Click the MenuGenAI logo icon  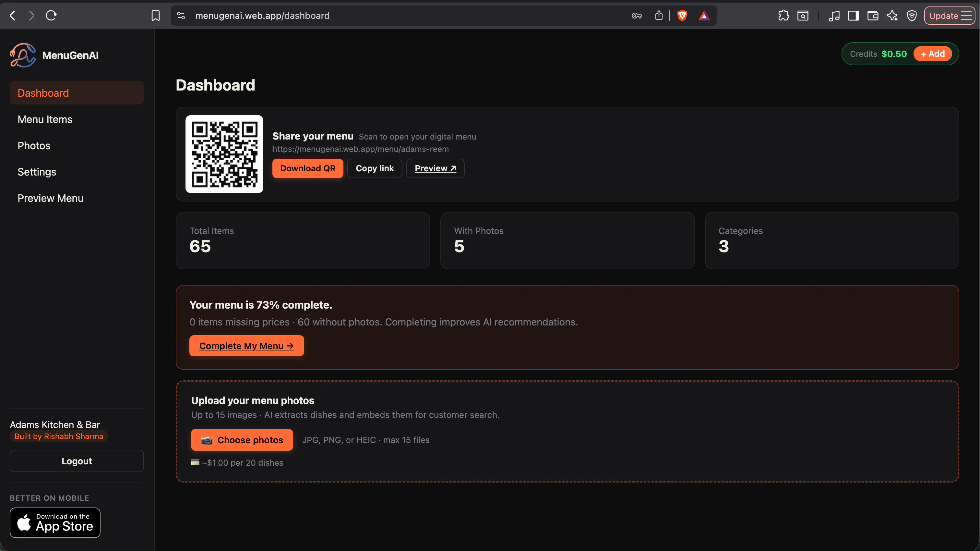point(23,55)
